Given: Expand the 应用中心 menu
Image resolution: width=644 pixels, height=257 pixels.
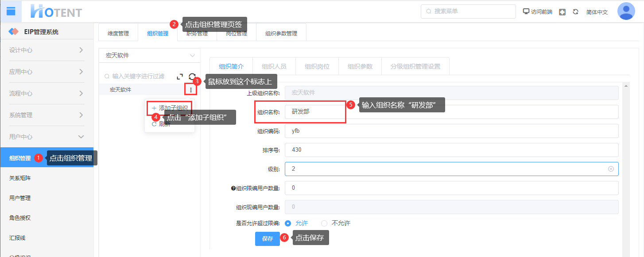Looking at the screenshot, I should (x=47, y=72).
